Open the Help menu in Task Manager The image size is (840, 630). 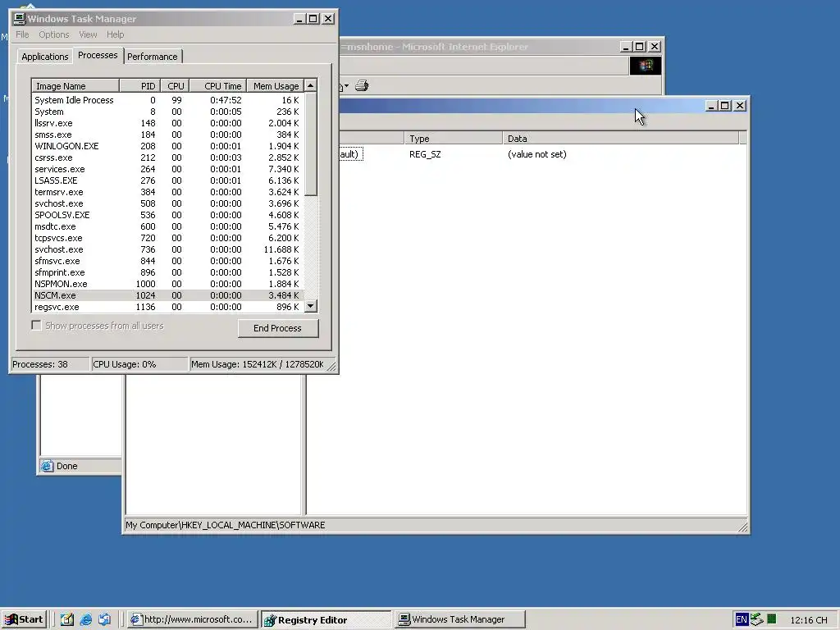point(115,34)
